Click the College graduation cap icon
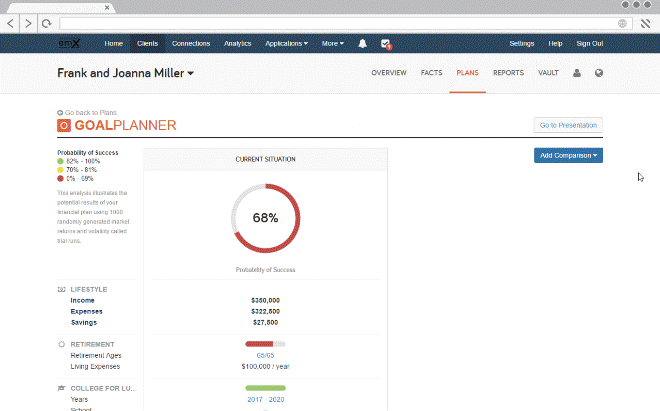Screen dimensions: 660x411 (x=61, y=388)
